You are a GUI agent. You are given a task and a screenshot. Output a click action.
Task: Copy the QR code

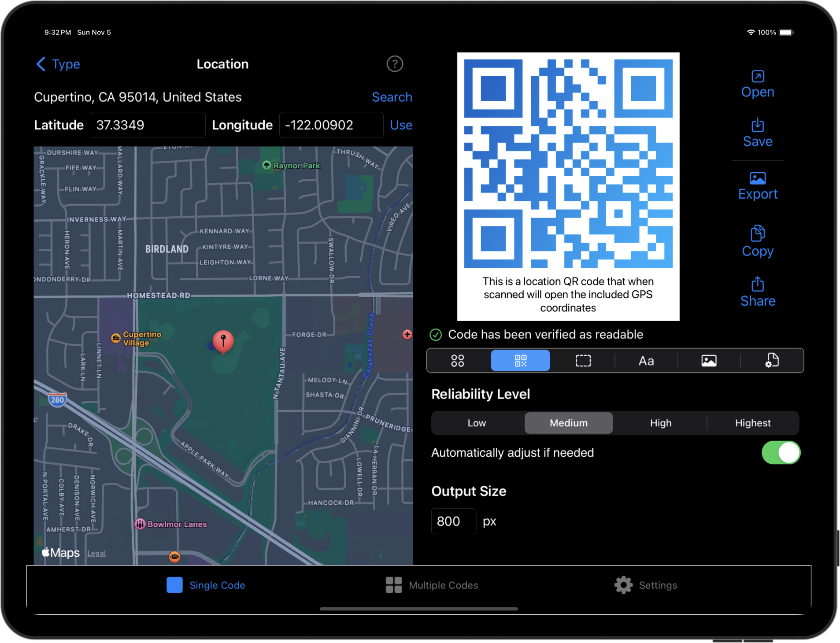coord(757,241)
